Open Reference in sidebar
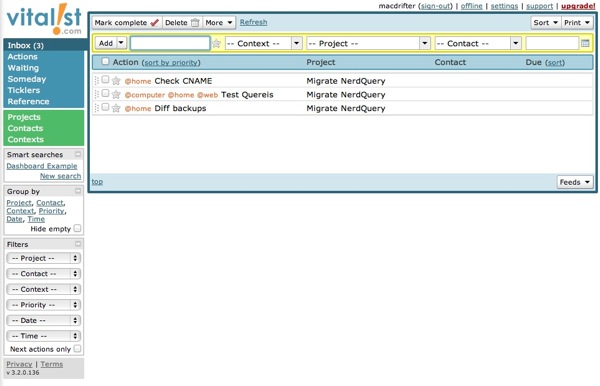The image size is (600, 386). [28, 101]
